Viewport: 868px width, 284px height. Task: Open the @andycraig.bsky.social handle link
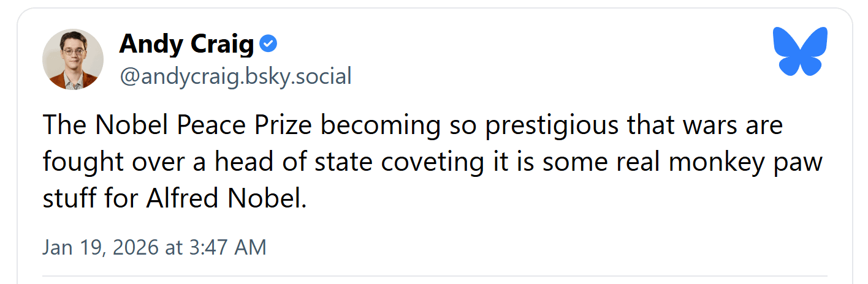pos(235,77)
